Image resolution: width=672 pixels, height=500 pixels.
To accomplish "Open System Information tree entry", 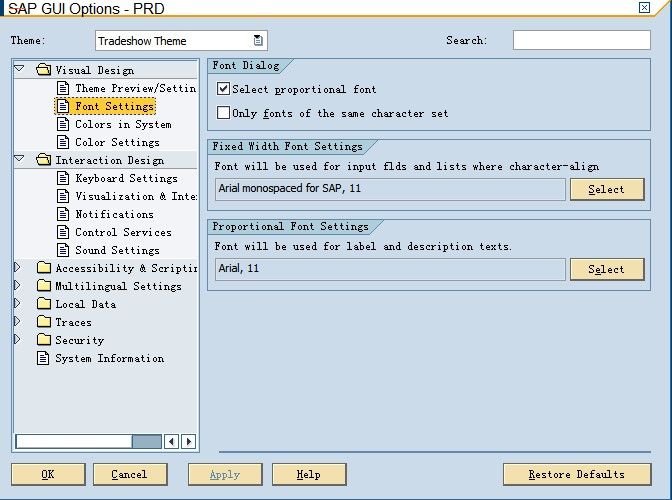I will [110, 358].
